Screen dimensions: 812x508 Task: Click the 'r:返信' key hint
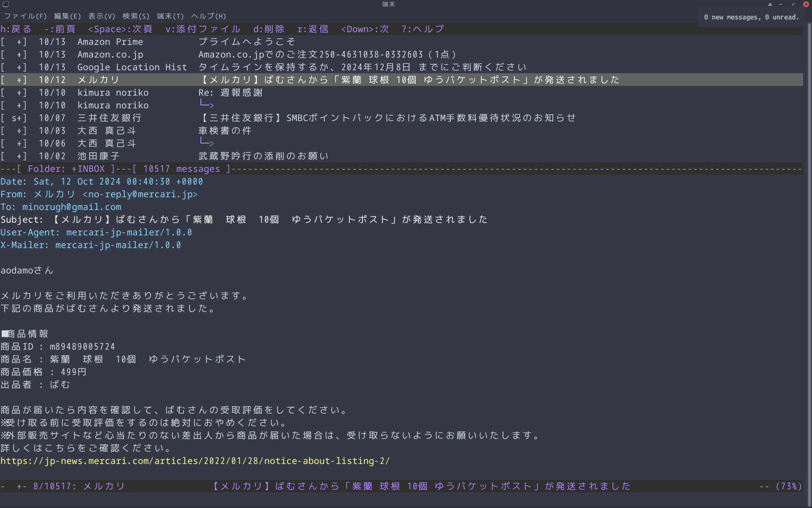tap(313, 29)
